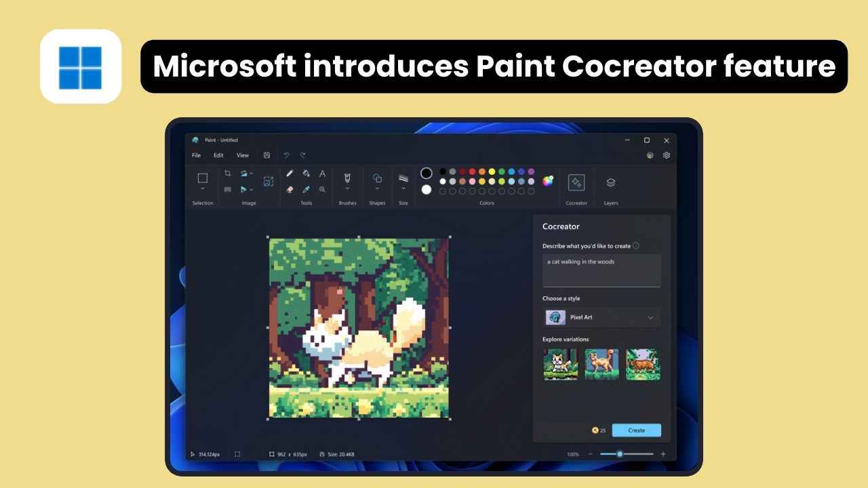Viewport: 868px width, 488px height.
Task: Click the prompt text box
Action: coord(601,270)
